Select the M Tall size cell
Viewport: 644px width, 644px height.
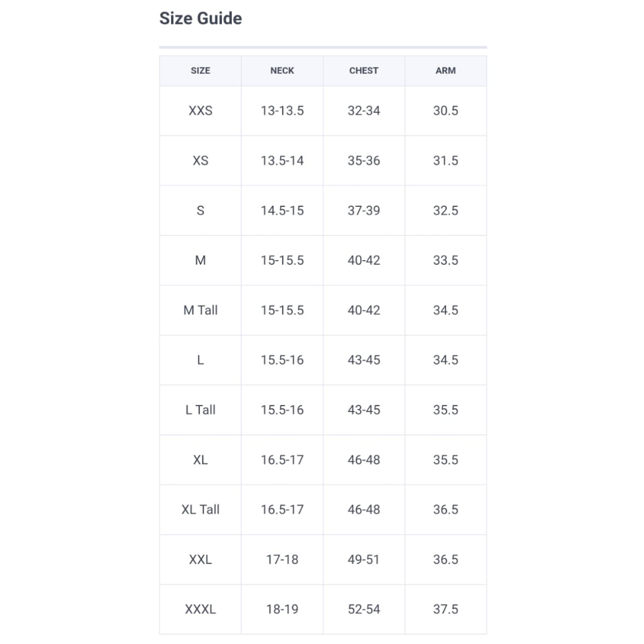click(200, 310)
